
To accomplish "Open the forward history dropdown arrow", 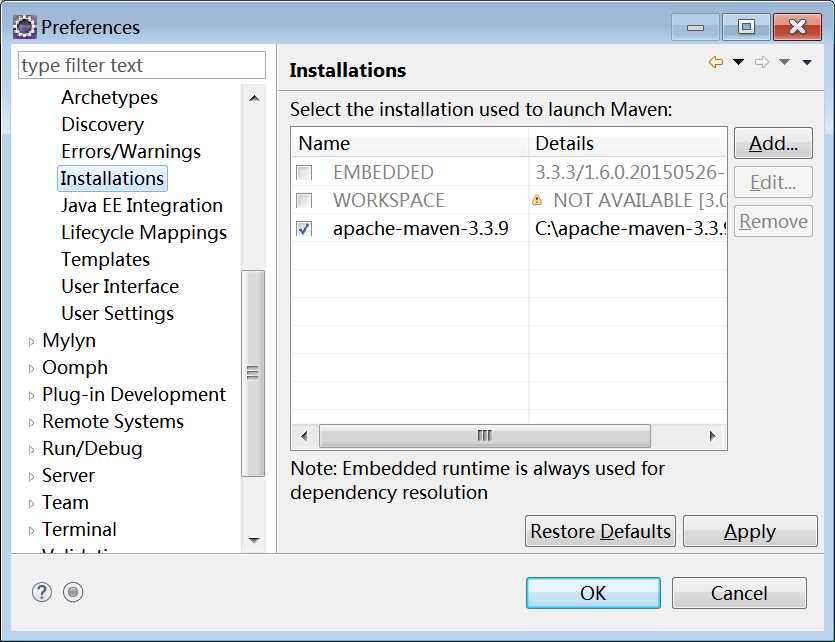I will click(x=784, y=62).
